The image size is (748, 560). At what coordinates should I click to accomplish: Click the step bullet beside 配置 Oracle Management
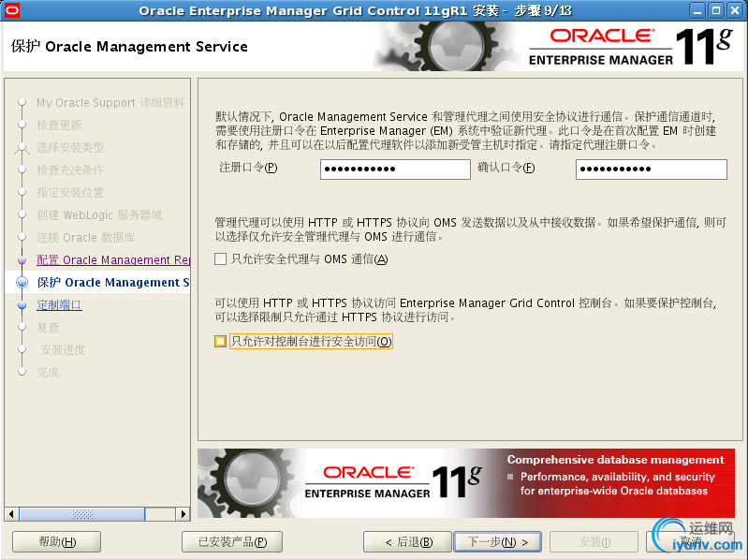(22, 260)
